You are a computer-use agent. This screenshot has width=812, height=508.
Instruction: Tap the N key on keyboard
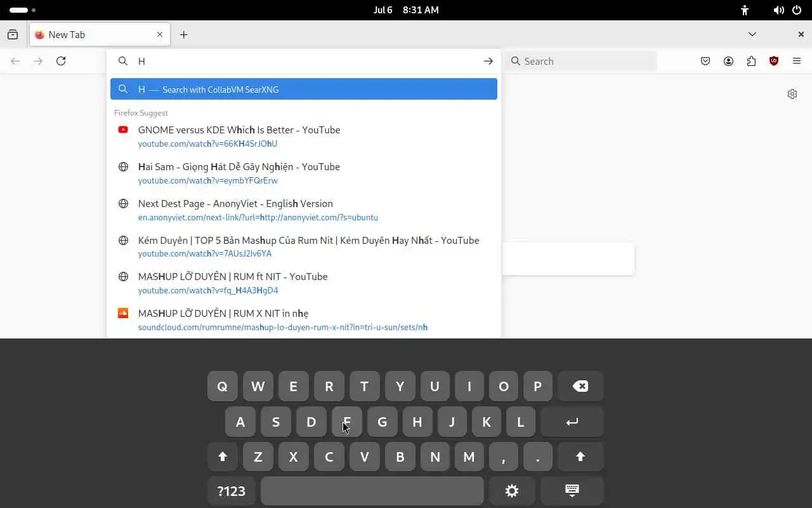click(x=435, y=457)
